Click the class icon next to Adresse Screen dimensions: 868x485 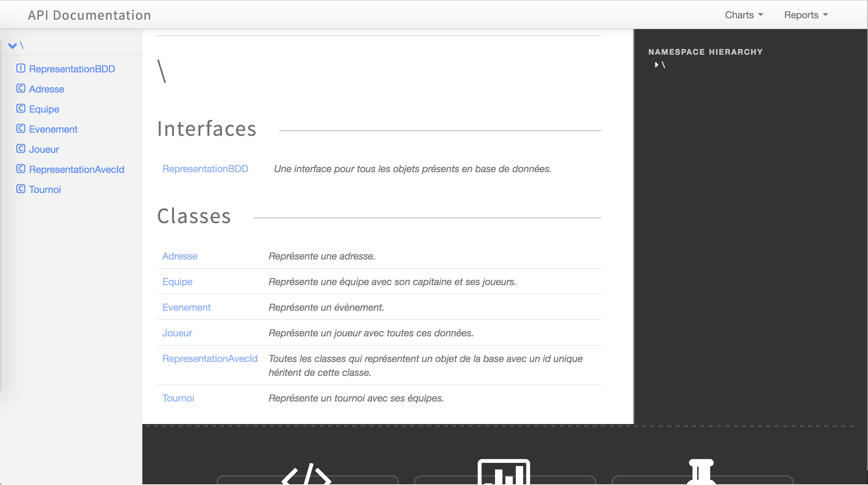click(x=21, y=88)
